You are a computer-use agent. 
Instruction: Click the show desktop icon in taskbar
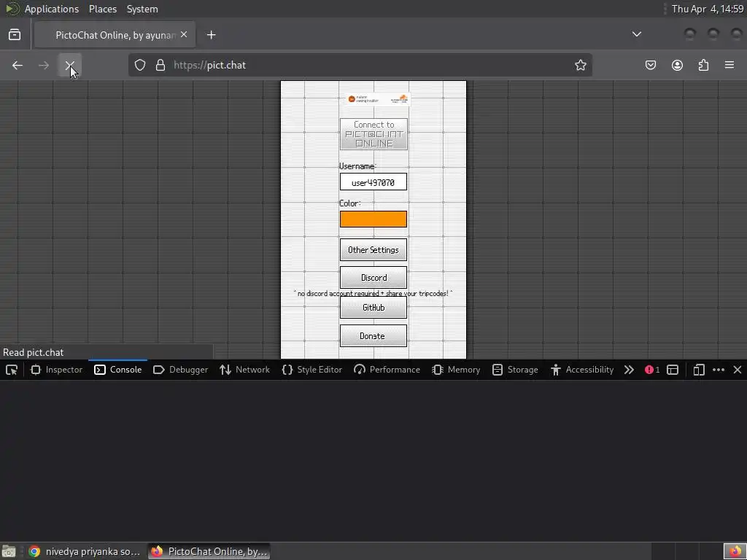9,551
